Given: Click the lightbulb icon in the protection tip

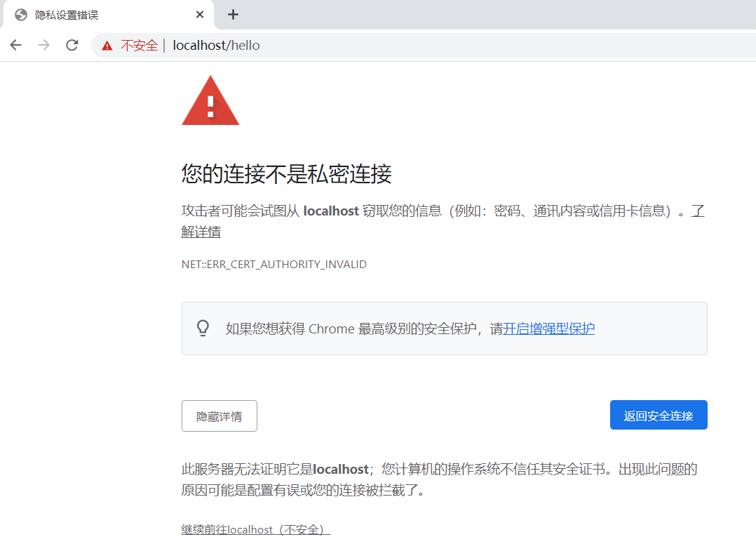Looking at the screenshot, I should [203, 328].
